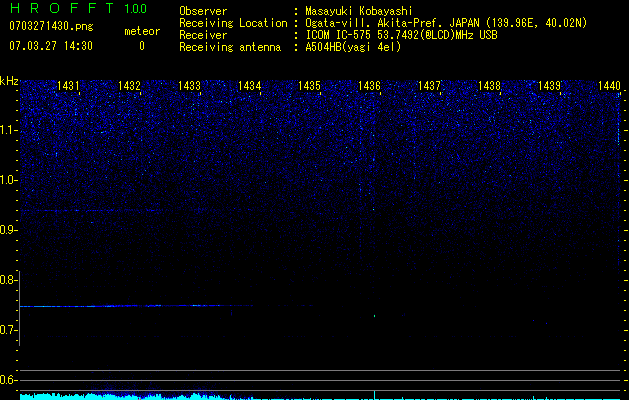Click the A504HB(yagi 4el) antenna text
629x400 pixels.
353,47
